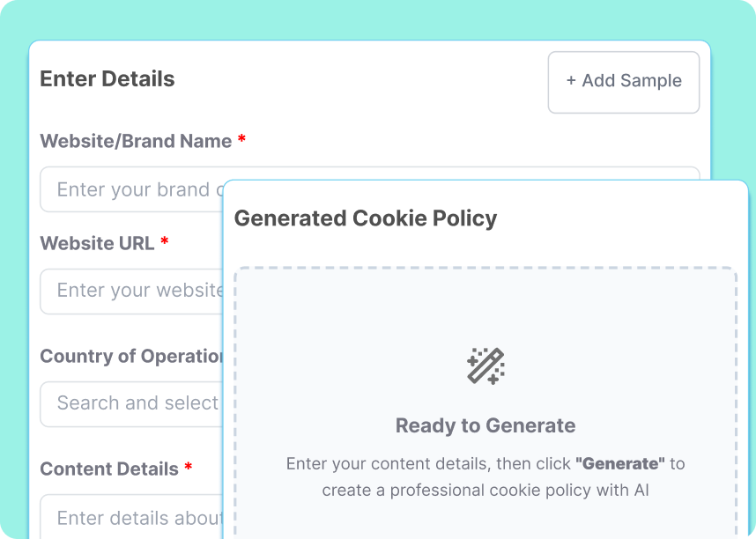The width and height of the screenshot is (756, 539).
Task: Click the Ready to Generate heading
Action: click(485, 425)
